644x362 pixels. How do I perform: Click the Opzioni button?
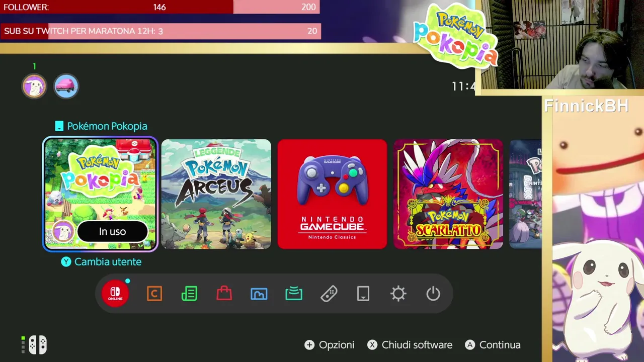(330, 345)
